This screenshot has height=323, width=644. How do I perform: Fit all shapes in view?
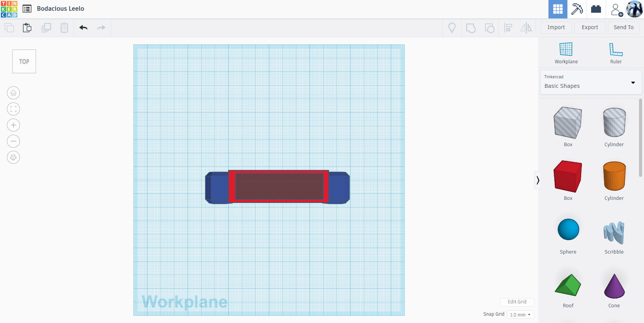tap(13, 109)
